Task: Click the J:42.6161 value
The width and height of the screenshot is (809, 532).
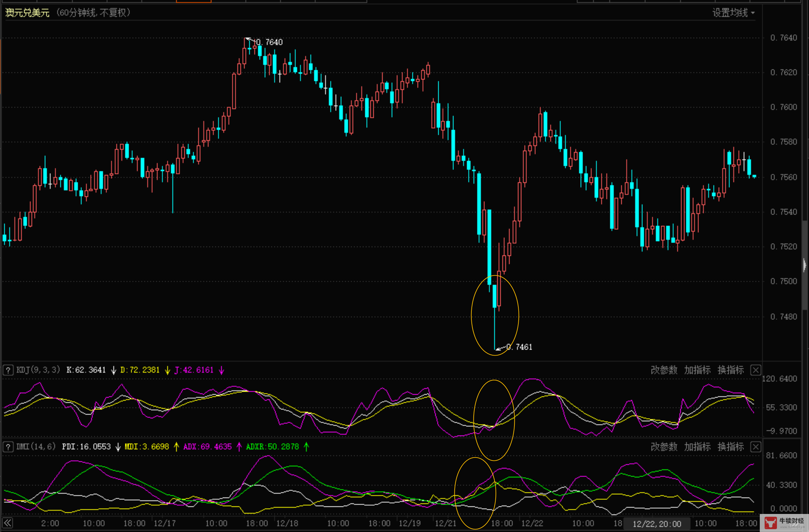Action: pos(194,370)
